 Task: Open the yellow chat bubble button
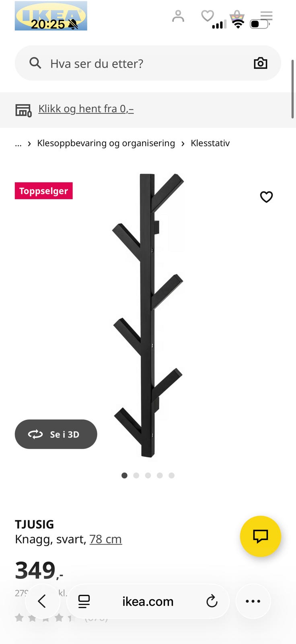[260, 536]
